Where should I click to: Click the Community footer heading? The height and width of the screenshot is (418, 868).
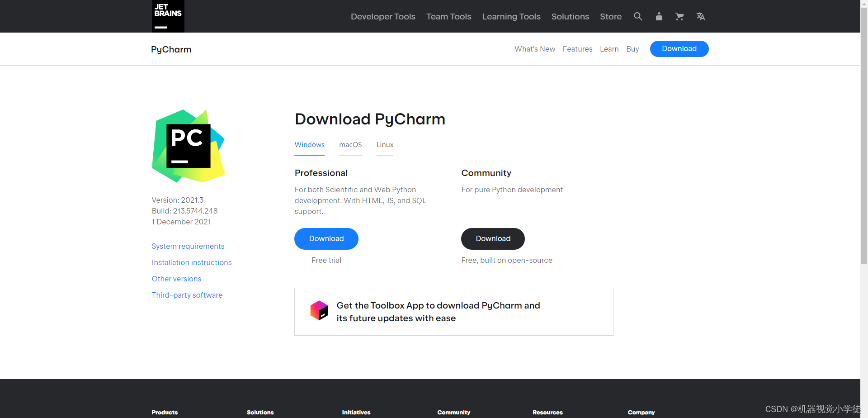click(454, 413)
